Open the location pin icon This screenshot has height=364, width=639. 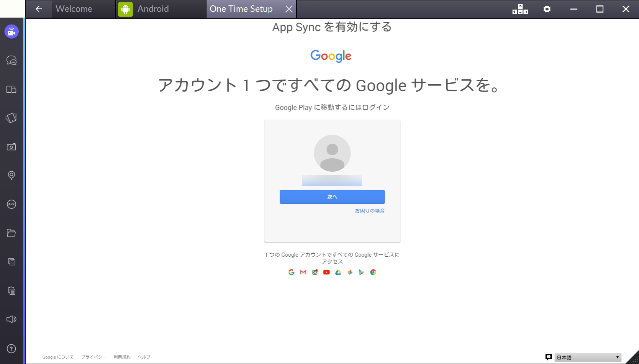click(11, 175)
